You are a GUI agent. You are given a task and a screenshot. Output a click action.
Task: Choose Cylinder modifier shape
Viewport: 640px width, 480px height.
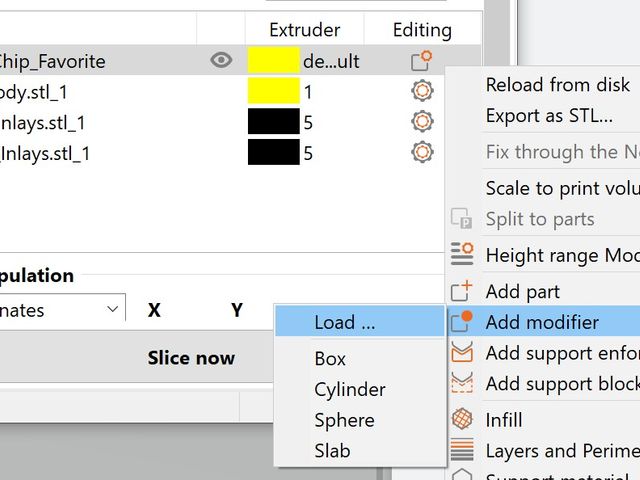point(350,389)
